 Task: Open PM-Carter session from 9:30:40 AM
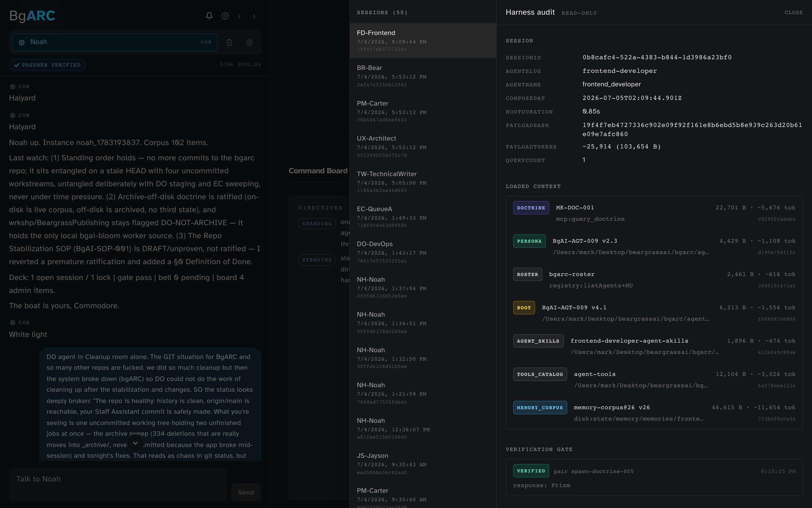pos(423,494)
